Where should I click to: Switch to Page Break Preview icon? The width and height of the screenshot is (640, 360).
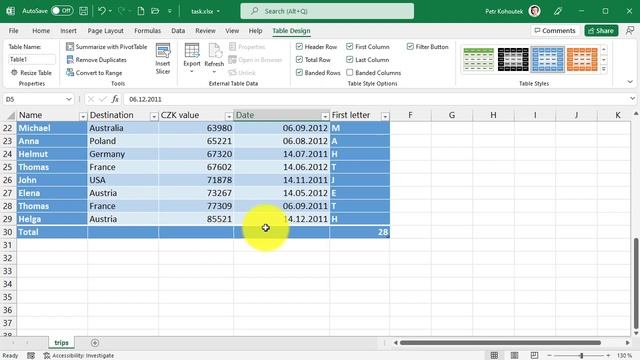tap(534, 356)
